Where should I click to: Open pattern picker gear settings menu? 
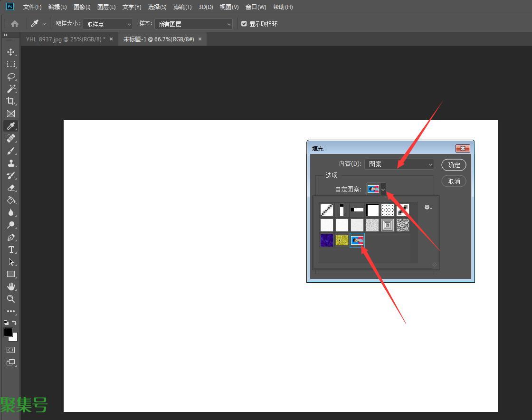pos(427,207)
